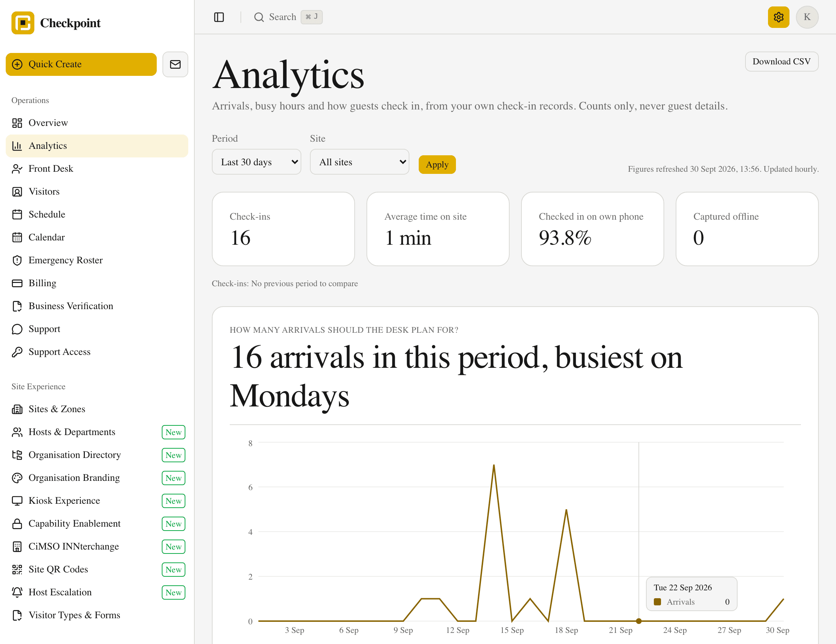
Task: Click the Emergency Roster shield icon
Action: point(17,260)
